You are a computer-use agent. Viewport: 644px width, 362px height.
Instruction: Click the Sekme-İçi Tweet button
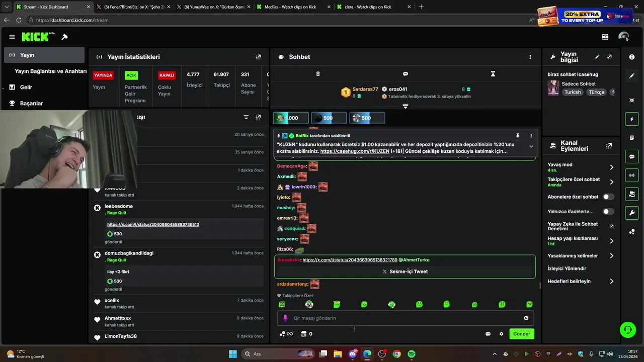(x=405, y=271)
